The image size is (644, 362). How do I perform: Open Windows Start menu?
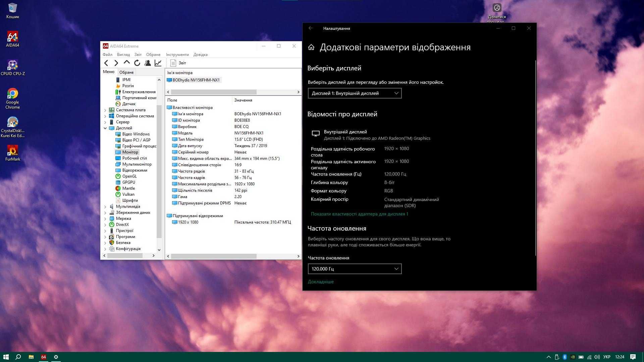pyautogui.click(x=6, y=357)
